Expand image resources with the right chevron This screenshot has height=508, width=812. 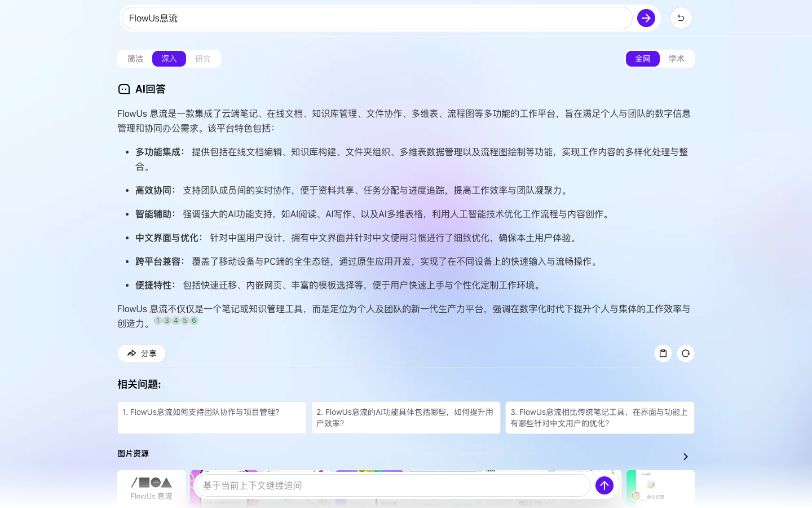[686, 457]
